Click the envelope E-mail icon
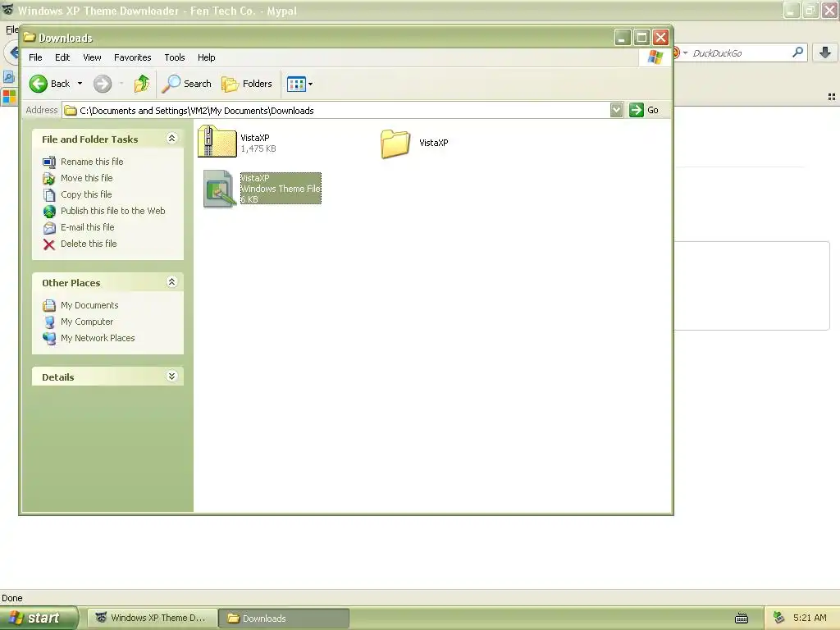The image size is (840, 630). tap(49, 228)
